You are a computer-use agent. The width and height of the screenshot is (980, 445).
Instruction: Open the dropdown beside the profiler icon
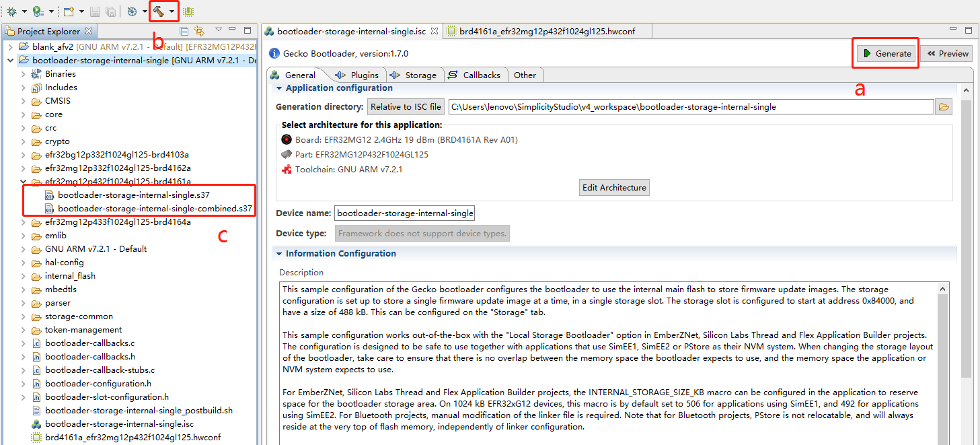point(145,11)
